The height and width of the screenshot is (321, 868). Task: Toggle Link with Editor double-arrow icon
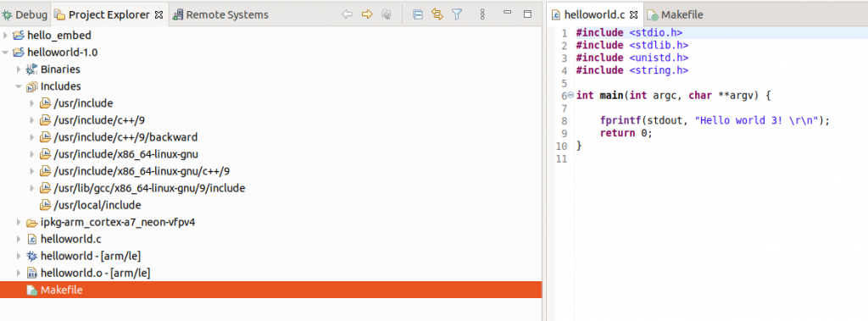437,14
